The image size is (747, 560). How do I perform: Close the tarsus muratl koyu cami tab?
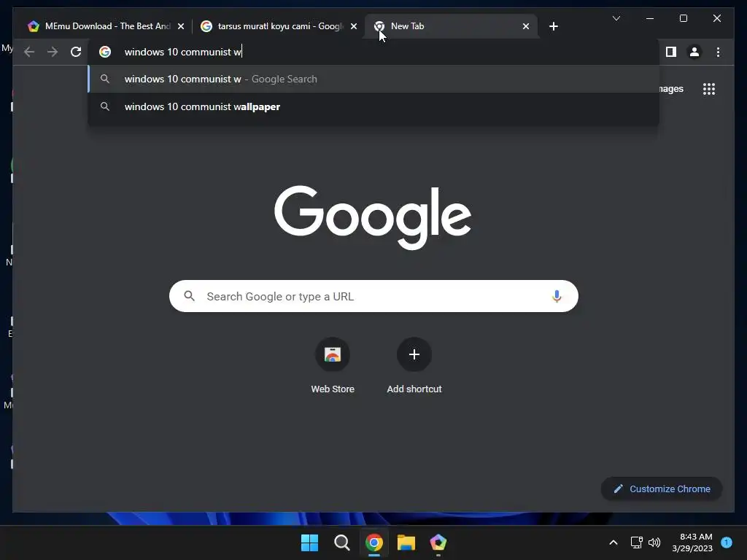(x=354, y=26)
